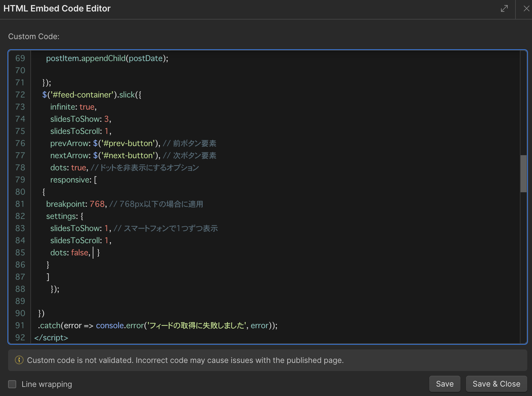Enable the Line wrapping checkbox
Image resolution: width=532 pixels, height=396 pixels.
point(12,384)
